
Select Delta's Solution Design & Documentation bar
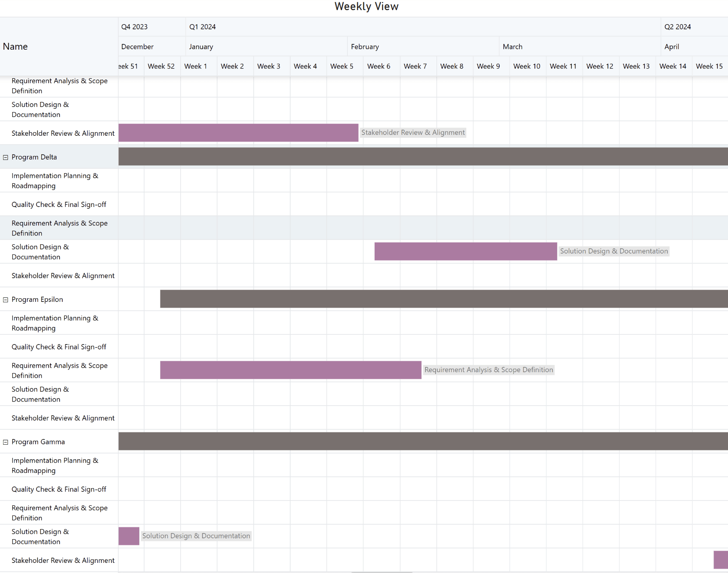point(465,251)
